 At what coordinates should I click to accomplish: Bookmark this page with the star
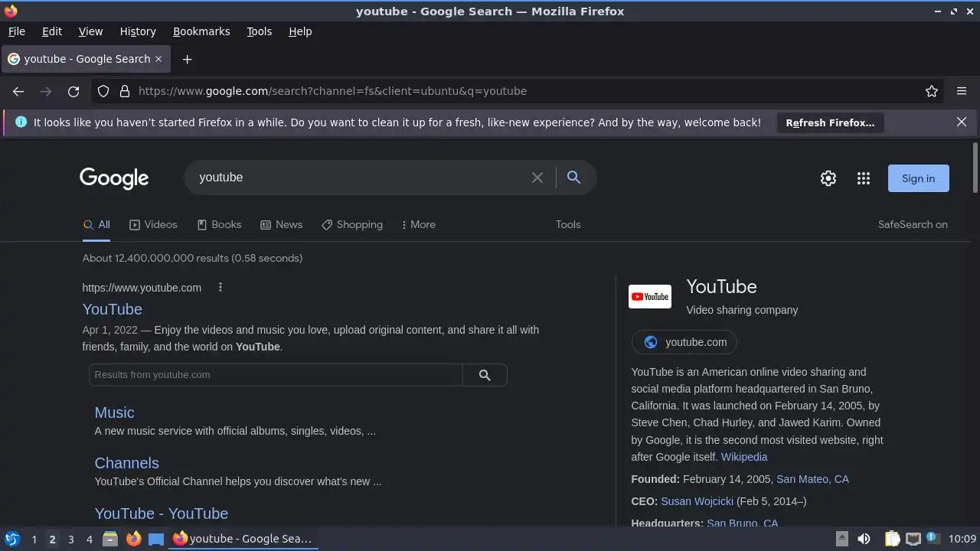pyautogui.click(x=932, y=91)
